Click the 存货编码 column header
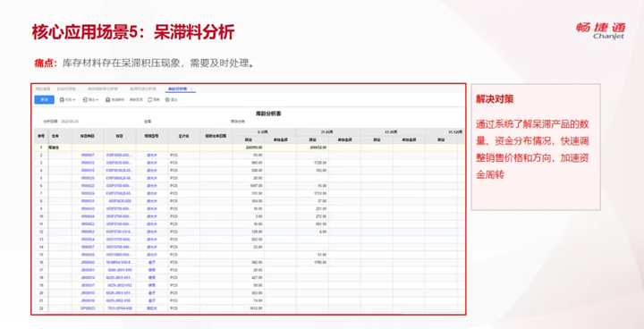Image resolution: width=644 pixels, height=329 pixels. pos(88,136)
